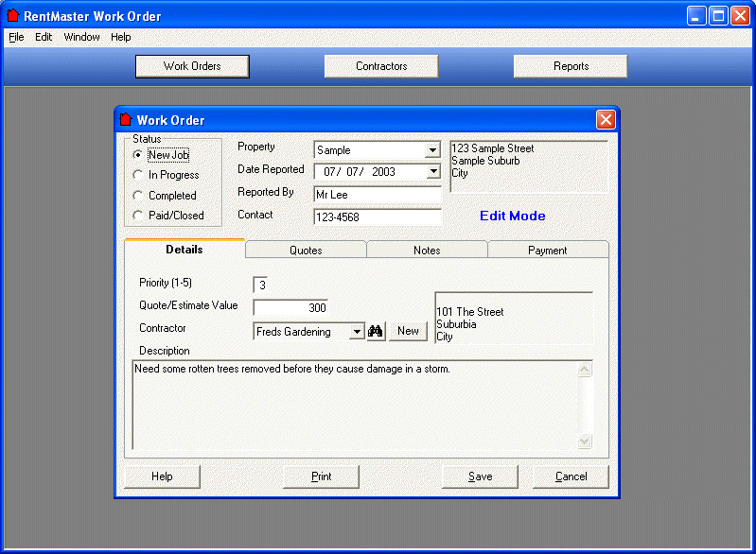Open the File menu
This screenshot has height=554, width=756.
point(16,38)
